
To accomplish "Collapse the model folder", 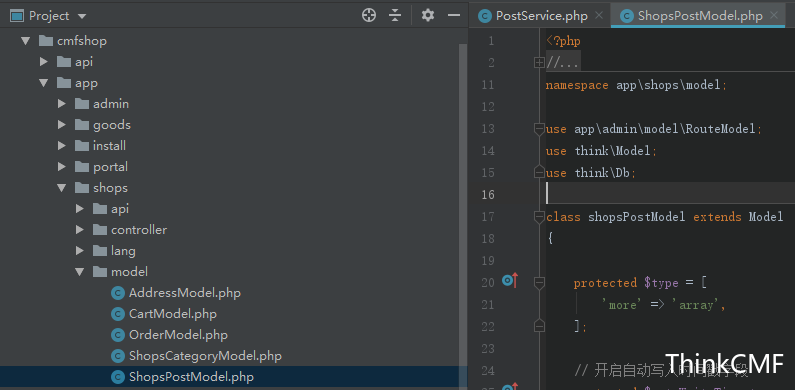I will pos(80,272).
